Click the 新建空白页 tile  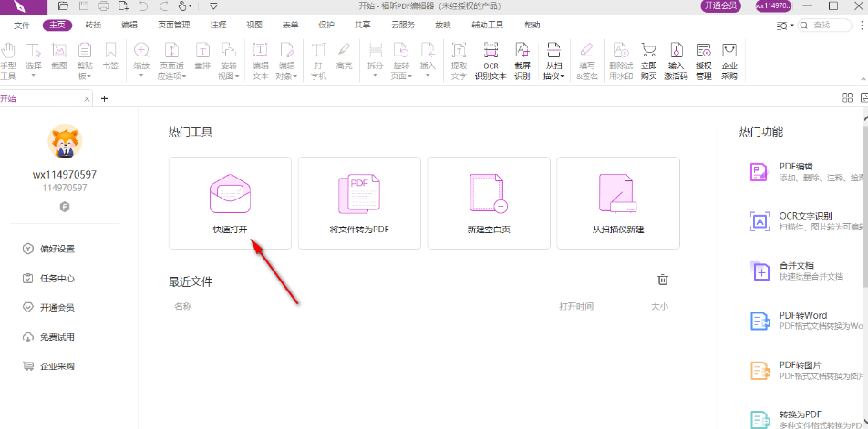(488, 202)
